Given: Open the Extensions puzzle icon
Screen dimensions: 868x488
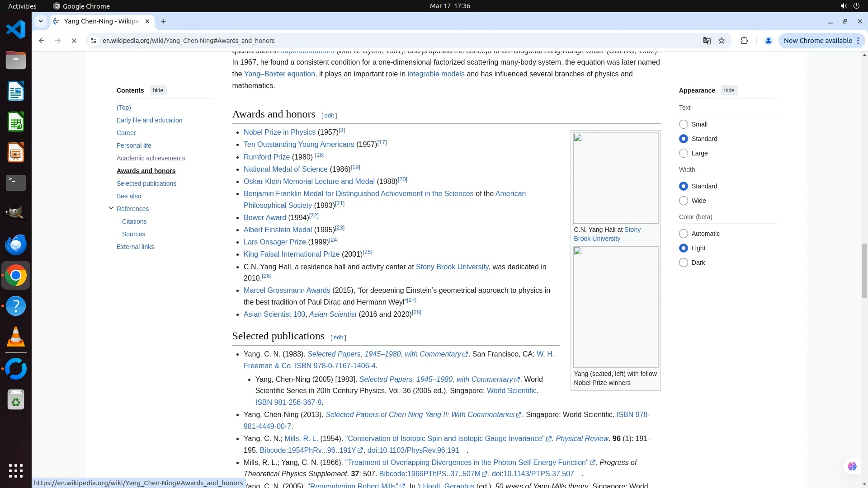Looking at the screenshot, I should (744, 41).
